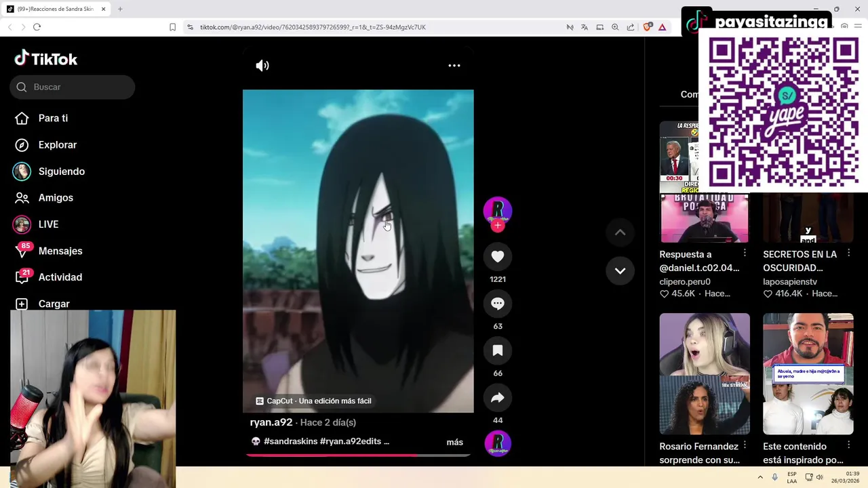This screenshot has width=868, height=488.
Task: Open Cargar to upload a video
Action: pyautogui.click(x=54, y=304)
